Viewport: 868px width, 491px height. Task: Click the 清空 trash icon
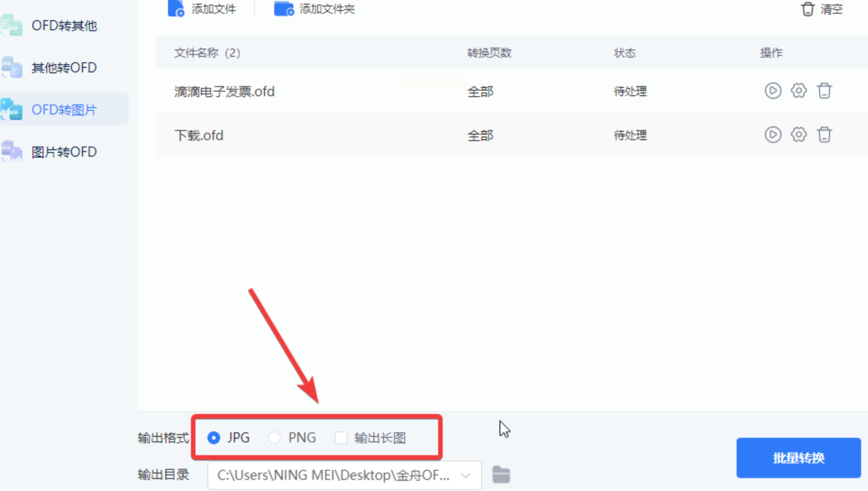coord(808,9)
